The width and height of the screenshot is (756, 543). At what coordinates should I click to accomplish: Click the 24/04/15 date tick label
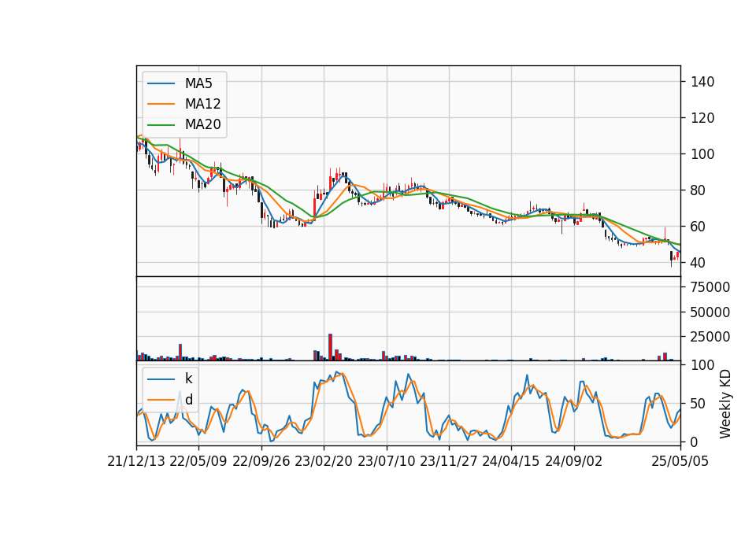pyautogui.click(x=510, y=461)
